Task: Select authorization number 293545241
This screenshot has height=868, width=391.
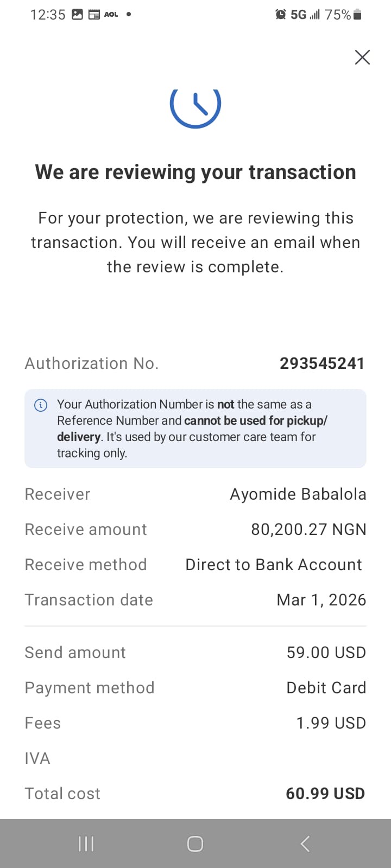Action: (321, 363)
